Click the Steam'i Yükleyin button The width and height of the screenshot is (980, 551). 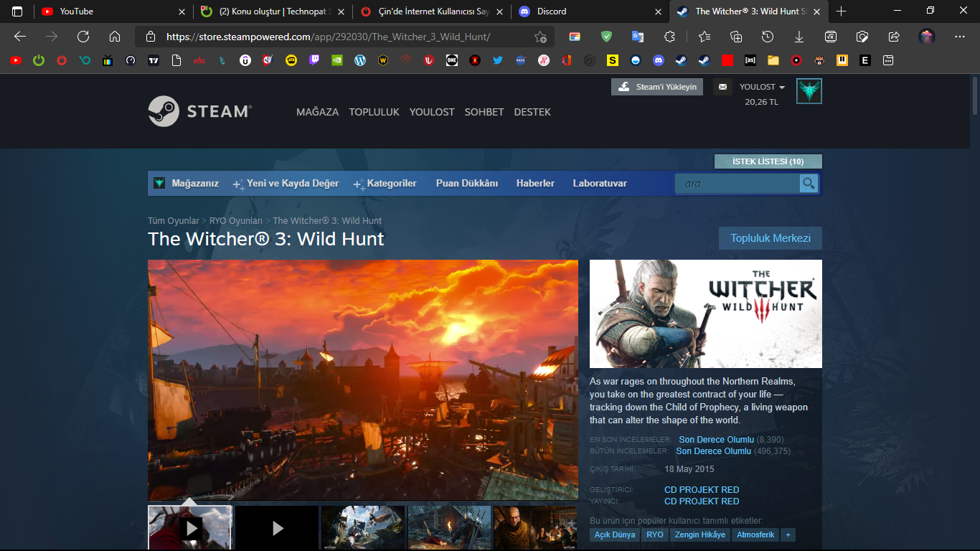coord(657,87)
